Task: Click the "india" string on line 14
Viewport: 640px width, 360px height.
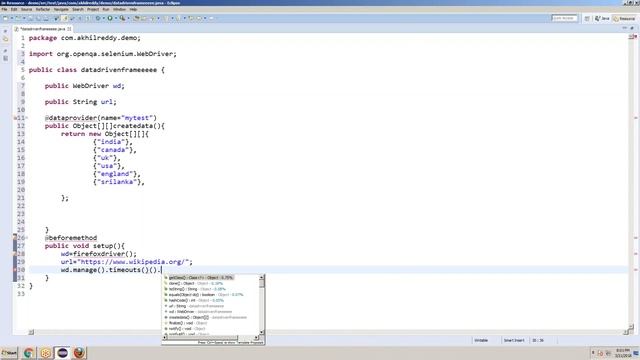Action: click(x=112, y=142)
